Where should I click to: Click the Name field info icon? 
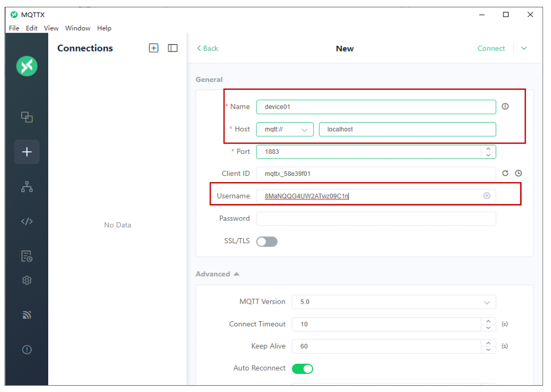click(x=505, y=106)
